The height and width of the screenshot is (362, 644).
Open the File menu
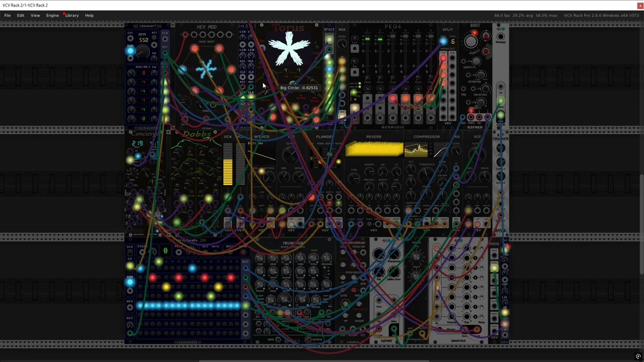(8, 16)
